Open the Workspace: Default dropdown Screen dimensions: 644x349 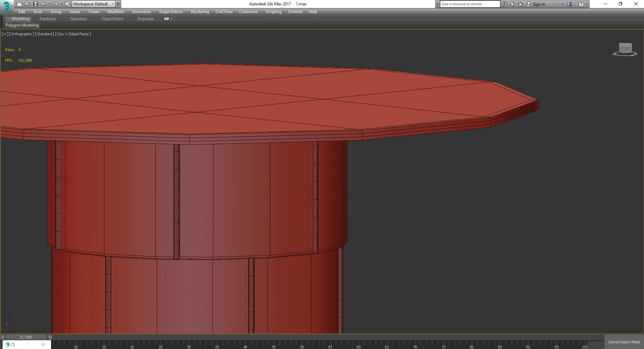pyautogui.click(x=94, y=4)
